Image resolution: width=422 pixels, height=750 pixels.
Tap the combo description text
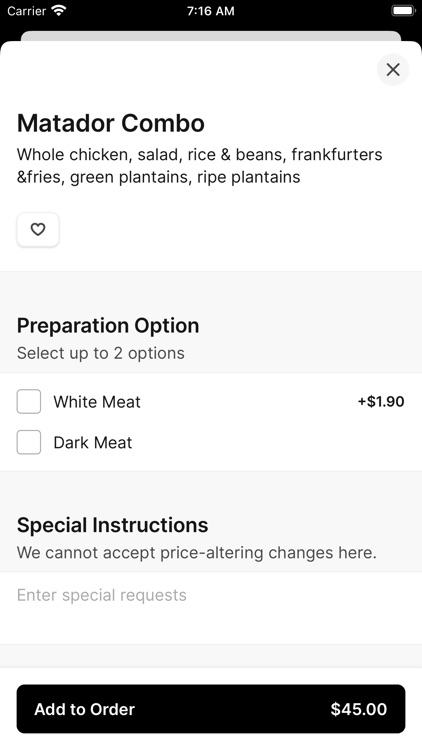[200, 165]
